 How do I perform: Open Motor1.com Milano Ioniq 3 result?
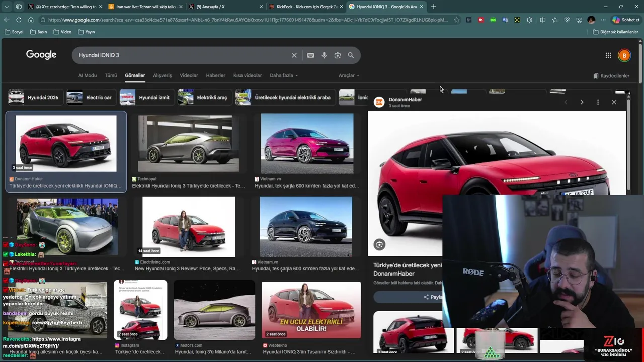[x=214, y=310]
